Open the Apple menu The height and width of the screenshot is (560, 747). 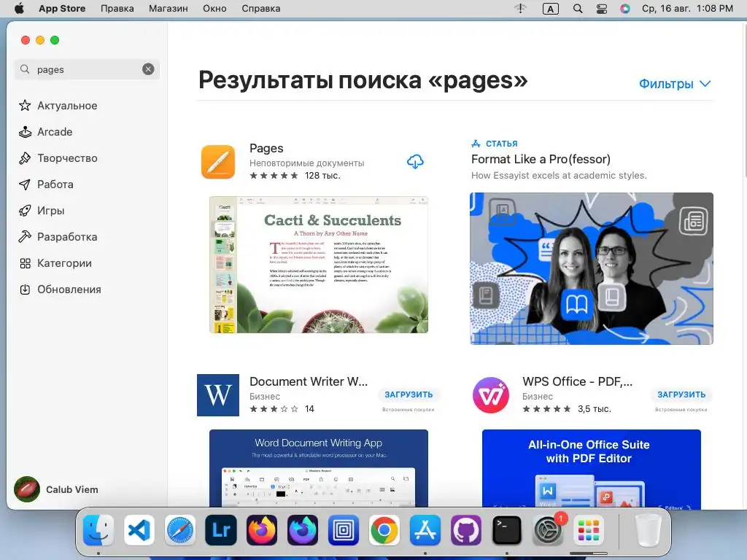coord(19,9)
